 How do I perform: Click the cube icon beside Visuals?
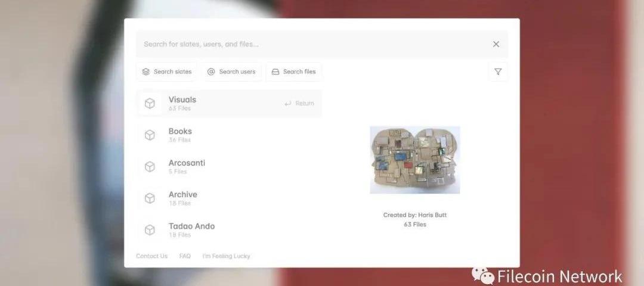pos(150,104)
